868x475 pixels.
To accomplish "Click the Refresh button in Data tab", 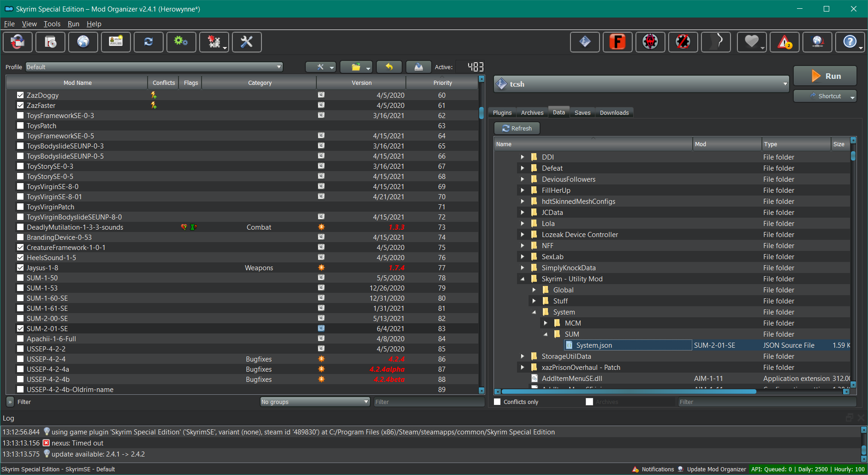I will (x=517, y=128).
